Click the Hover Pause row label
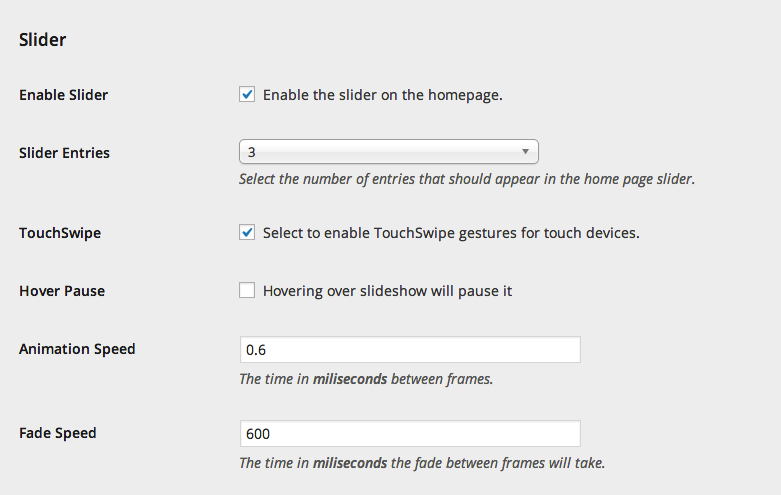781x495 pixels. [62, 291]
